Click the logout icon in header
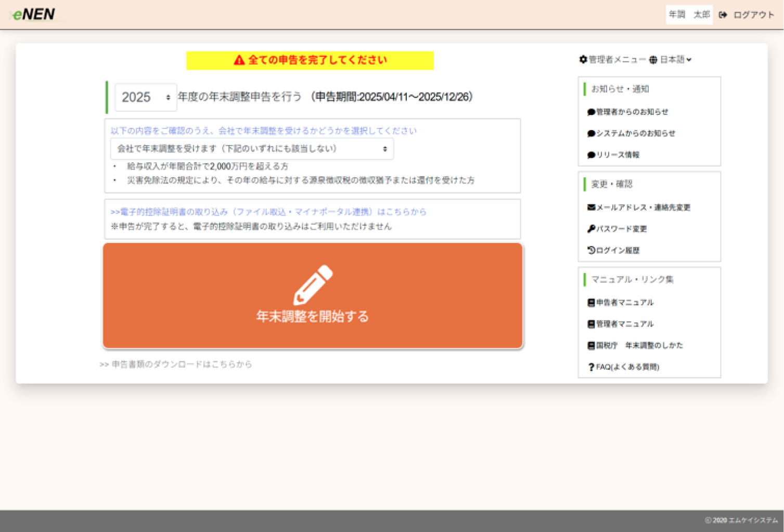 723,15
